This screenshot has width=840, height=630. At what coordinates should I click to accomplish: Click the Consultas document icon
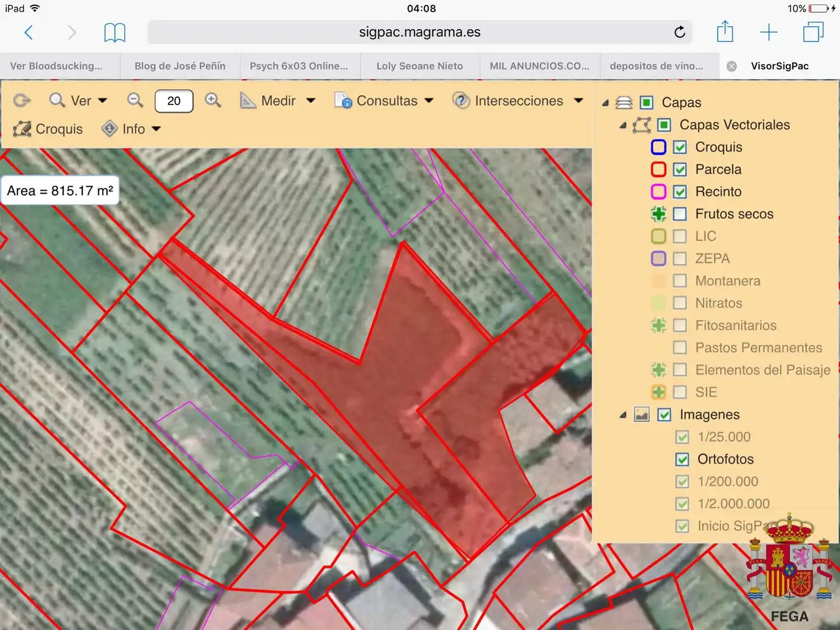[343, 100]
